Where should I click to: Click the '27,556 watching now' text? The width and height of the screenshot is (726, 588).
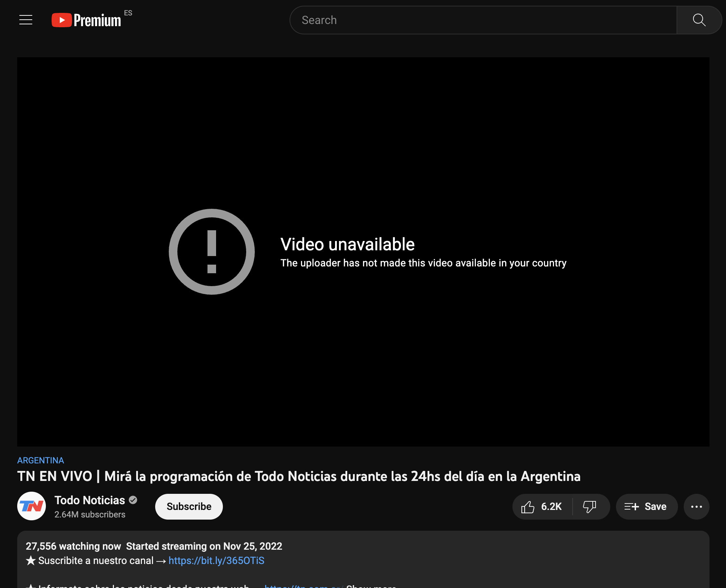[x=73, y=546]
